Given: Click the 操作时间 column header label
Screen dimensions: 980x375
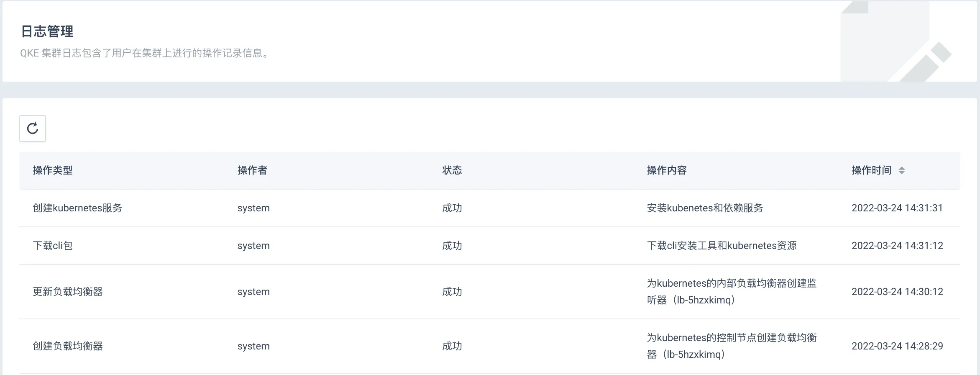Looking at the screenshot, I should pos(871,170).
